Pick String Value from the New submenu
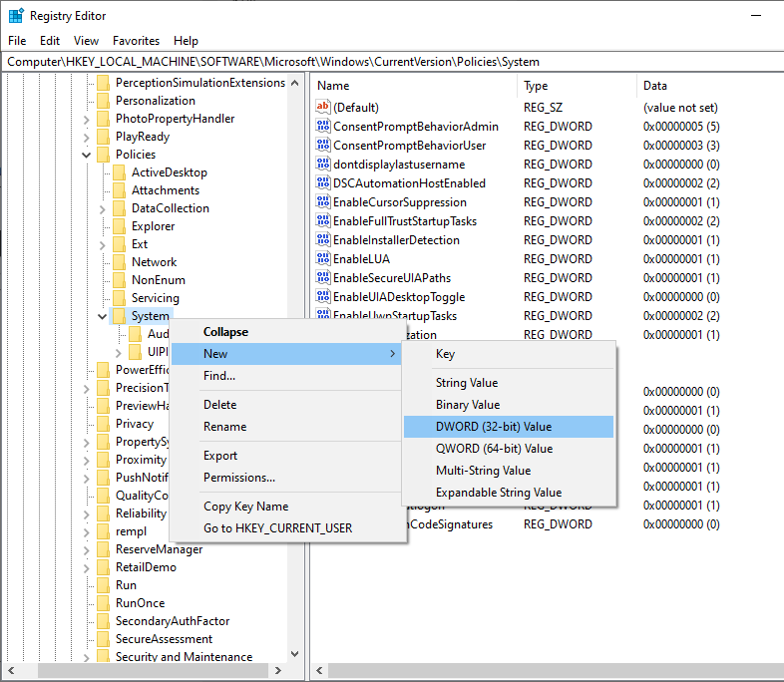784x682 pixels. [466, 383]
